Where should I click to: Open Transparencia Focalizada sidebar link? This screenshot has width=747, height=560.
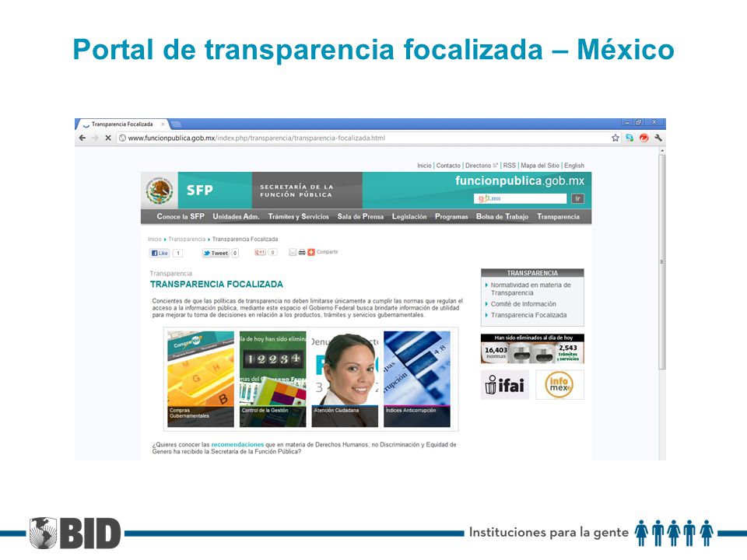tap(529, 315)
